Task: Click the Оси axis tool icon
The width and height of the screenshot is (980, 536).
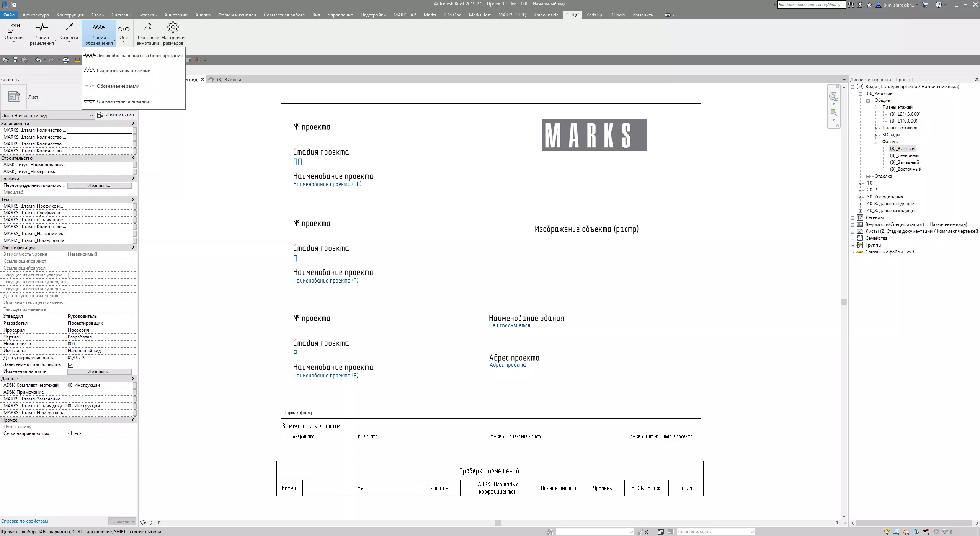Action: 123,28
